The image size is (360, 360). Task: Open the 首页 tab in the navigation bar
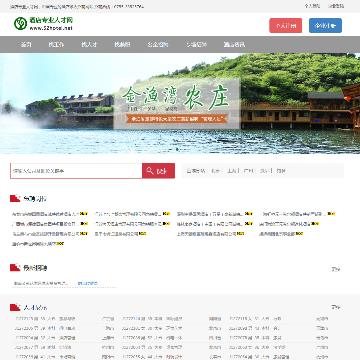26,45
